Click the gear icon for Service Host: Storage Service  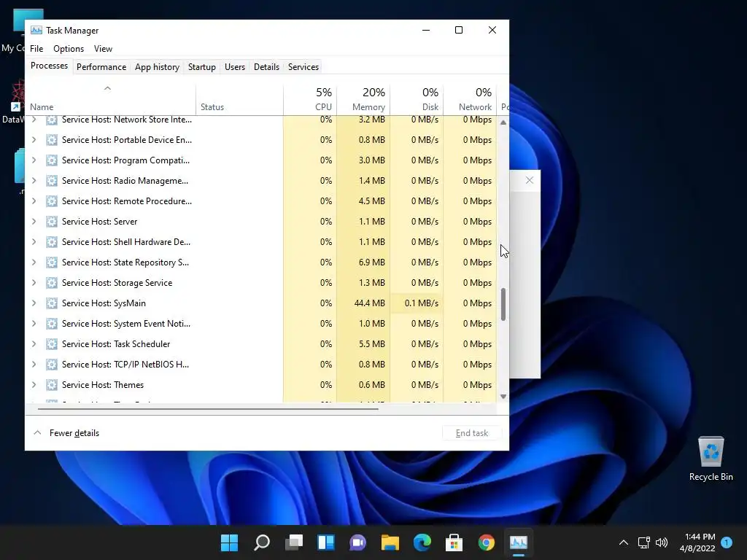(x=52, y=283)
